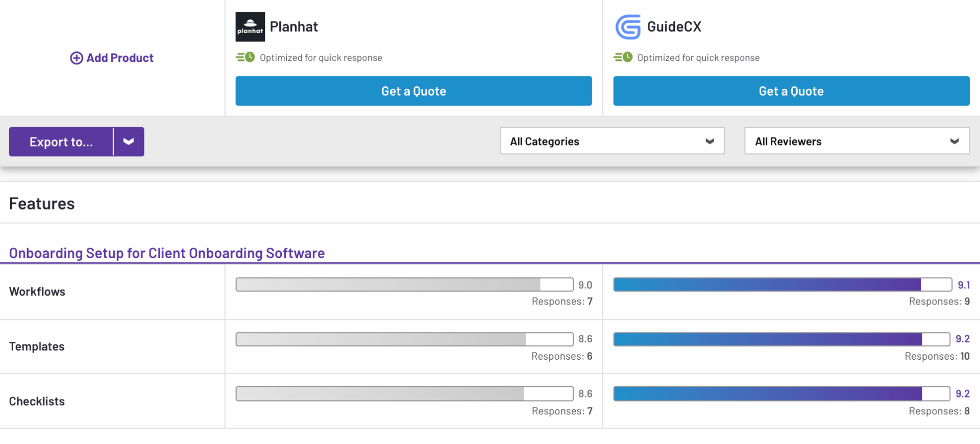
Task: Click Planhat Workflows 'Responses: 7' text
Action: 562,301
